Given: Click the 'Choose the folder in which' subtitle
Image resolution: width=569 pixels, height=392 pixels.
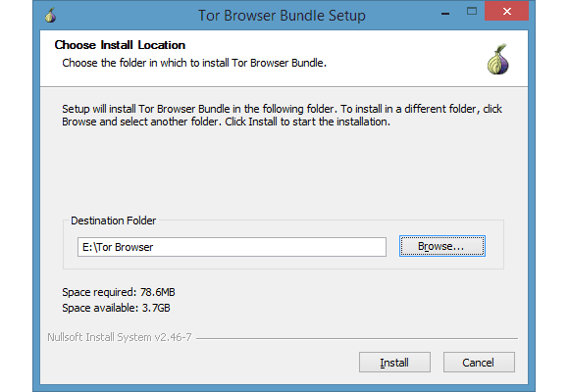Looking at the screenshot, I should click(x=194, y=63).
